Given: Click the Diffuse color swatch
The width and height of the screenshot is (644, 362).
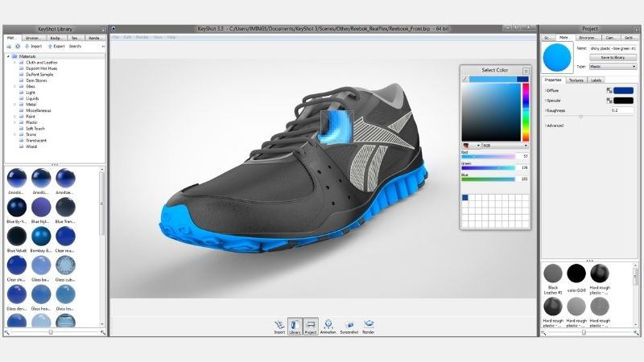Looking at the screenshot, I should pyautogui.click(x=623, y=91).
